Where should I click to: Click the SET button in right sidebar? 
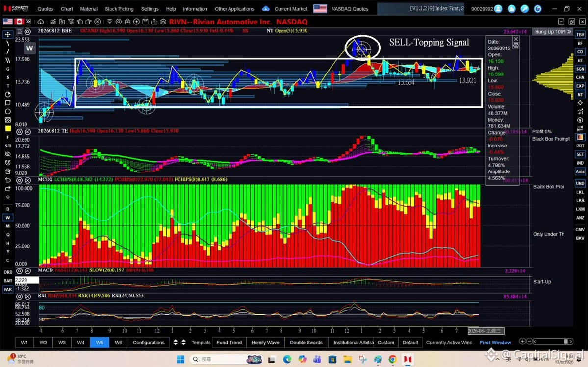pyautogui.click(x=580, y=154)
